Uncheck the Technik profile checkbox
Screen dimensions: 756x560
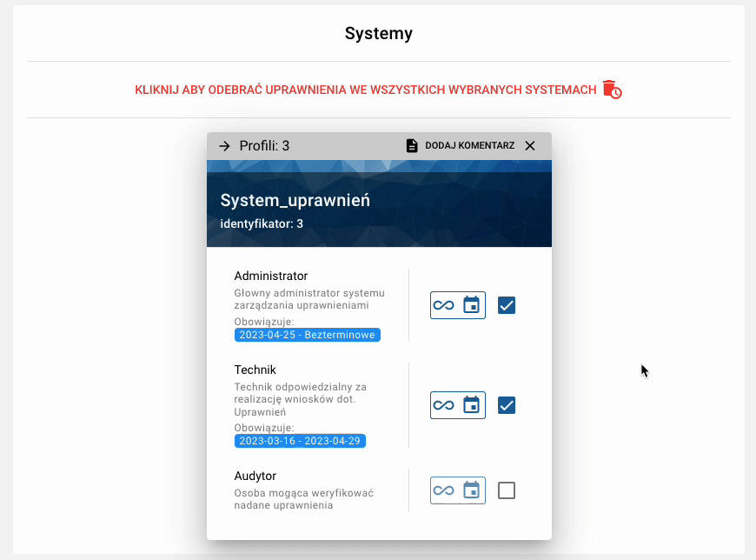coord(507,405)
